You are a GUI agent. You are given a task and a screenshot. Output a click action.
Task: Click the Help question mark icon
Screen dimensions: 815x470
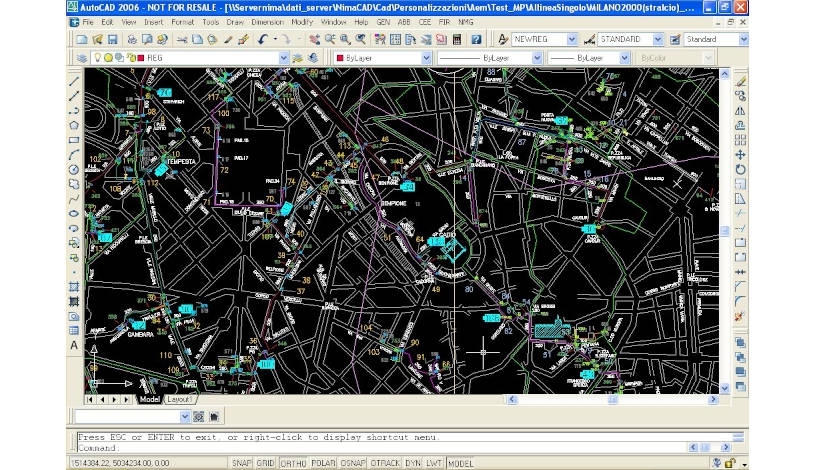[476, 39]
